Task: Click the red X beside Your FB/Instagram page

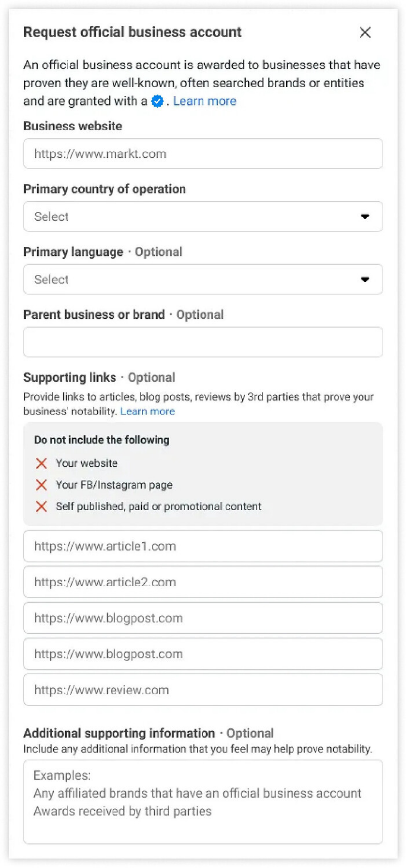Action: 42,485
